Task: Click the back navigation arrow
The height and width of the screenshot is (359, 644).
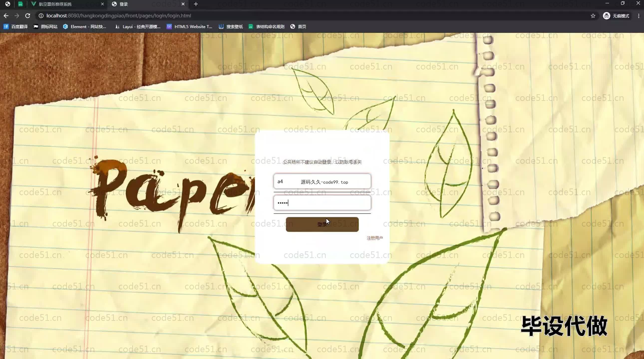Action: click(x=6, y=16)
